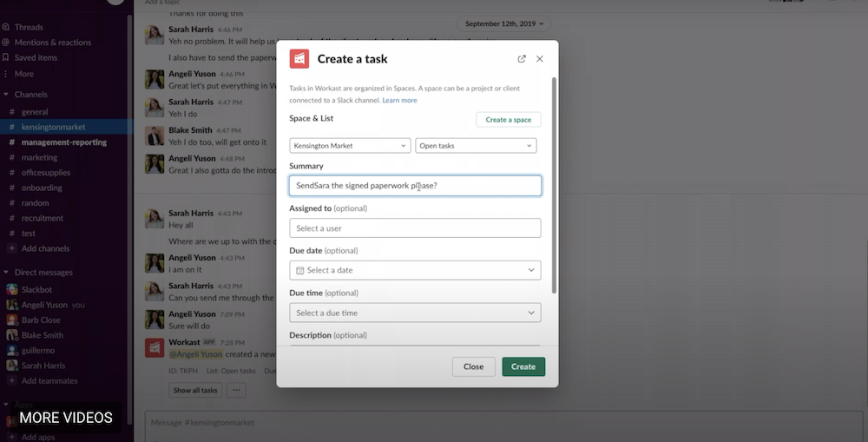Click Angeli Yuson avatar on 4:48 PM message

click(x=155, y=164)
